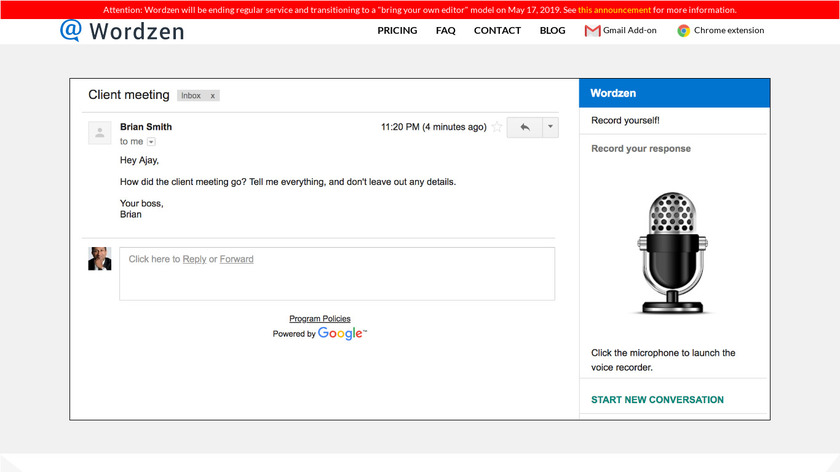Click the user profile photo beside reply box
This screenshot has height=472, width=840.
(x=100, y=259)
